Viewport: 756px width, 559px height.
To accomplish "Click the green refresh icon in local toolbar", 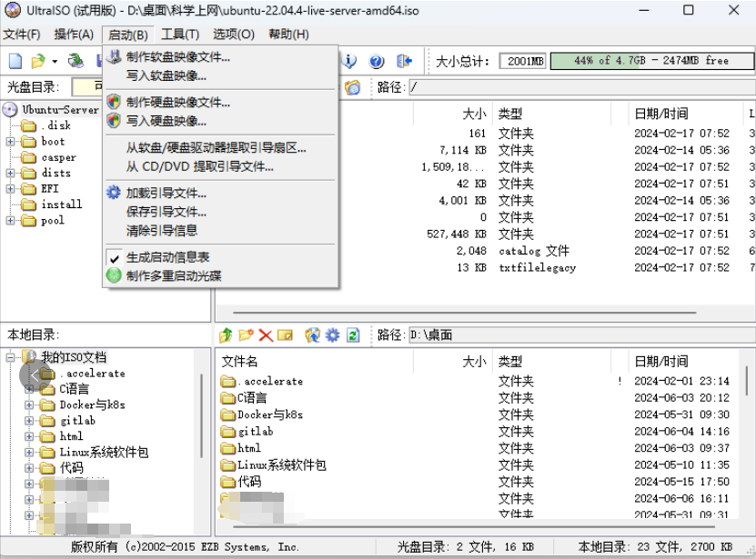I will coord(353,334).
